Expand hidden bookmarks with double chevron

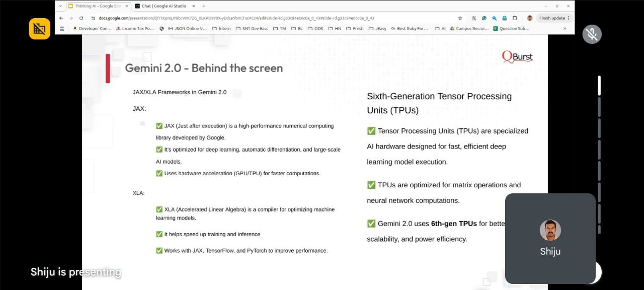[564, 29]
